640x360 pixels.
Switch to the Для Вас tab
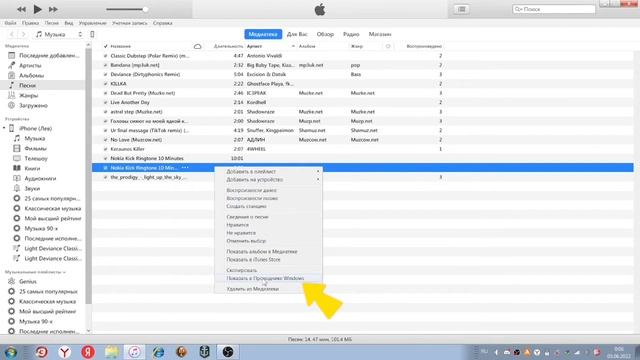[x=297, y=34]
